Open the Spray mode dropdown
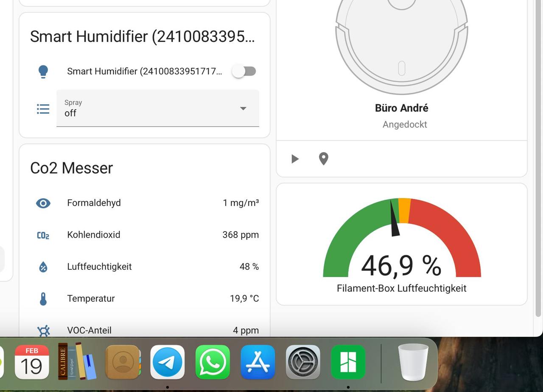The image size is (543, 392). [x=157, y=109]
